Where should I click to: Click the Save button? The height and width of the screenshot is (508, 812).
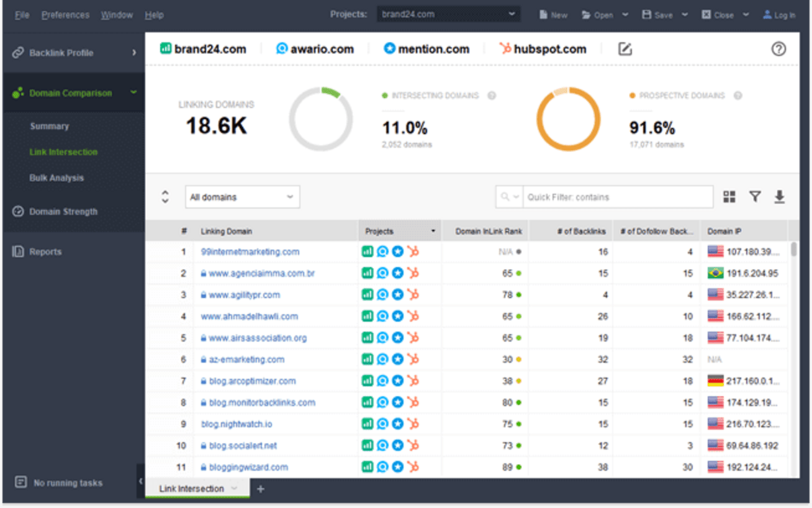point(657,15)
